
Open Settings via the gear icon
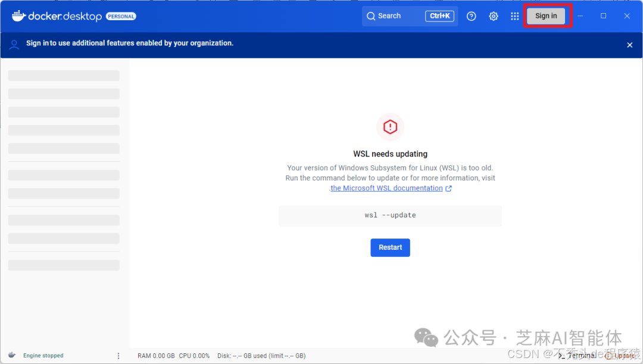click(494, 16)
